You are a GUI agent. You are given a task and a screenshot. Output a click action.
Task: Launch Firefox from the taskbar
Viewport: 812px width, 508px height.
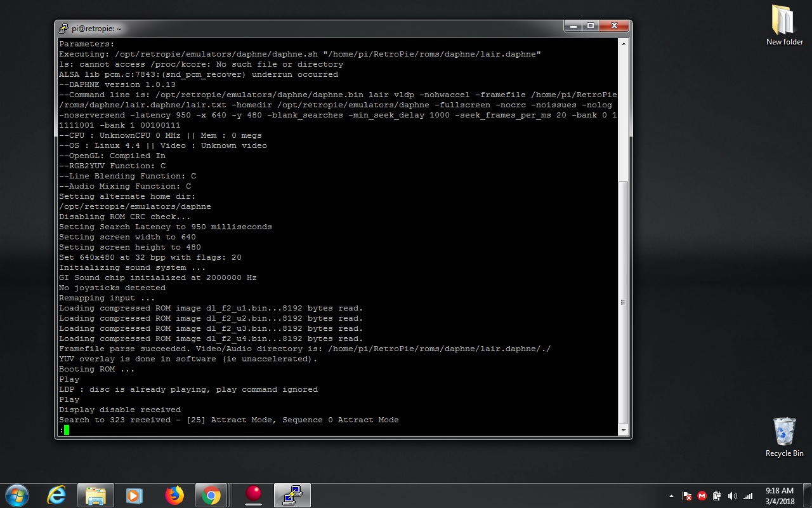174,495
